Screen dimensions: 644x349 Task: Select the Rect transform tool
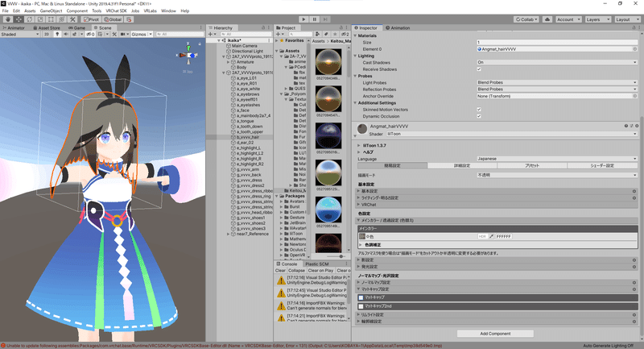tap(51, 19)
